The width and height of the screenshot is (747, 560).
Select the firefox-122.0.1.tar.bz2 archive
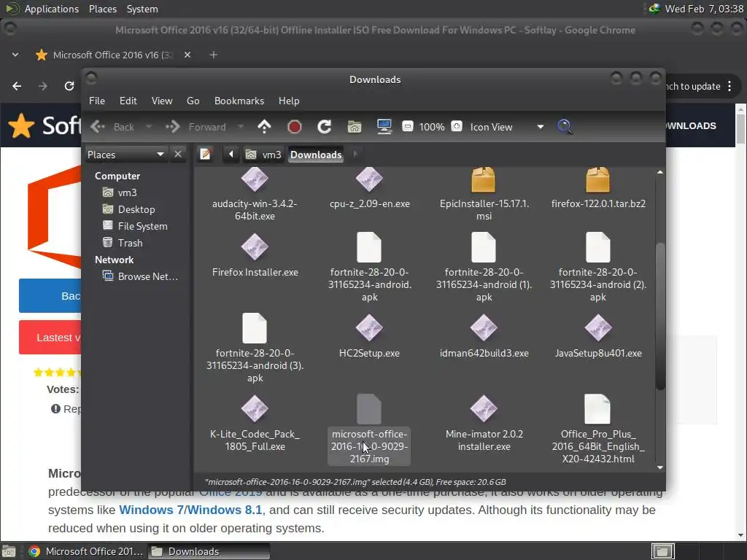click(598, 190)
